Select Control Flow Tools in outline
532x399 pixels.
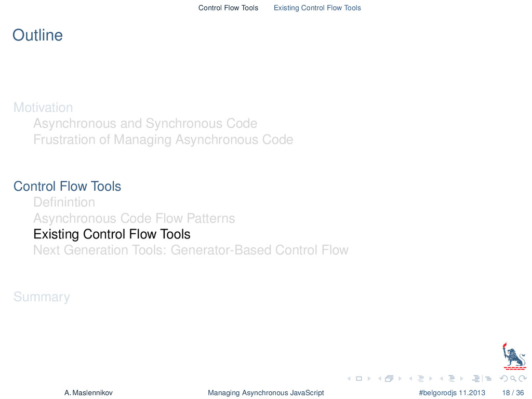coord(67,187)
